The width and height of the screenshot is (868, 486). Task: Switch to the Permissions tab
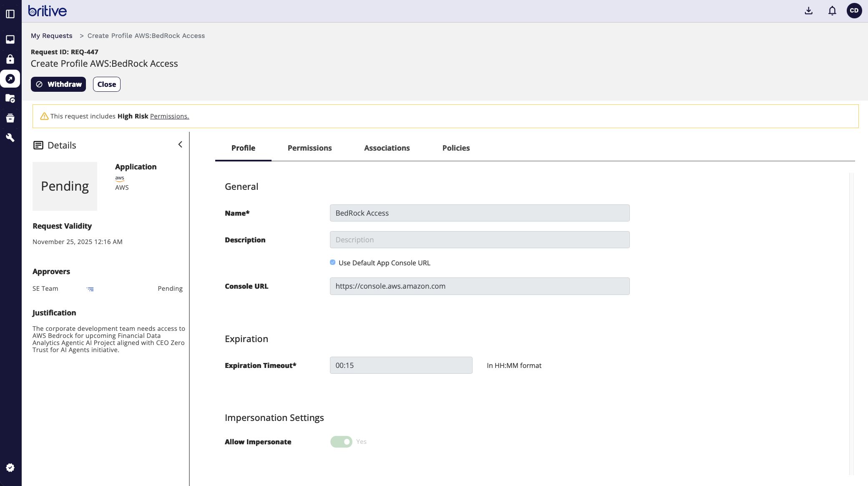point(309,148)
